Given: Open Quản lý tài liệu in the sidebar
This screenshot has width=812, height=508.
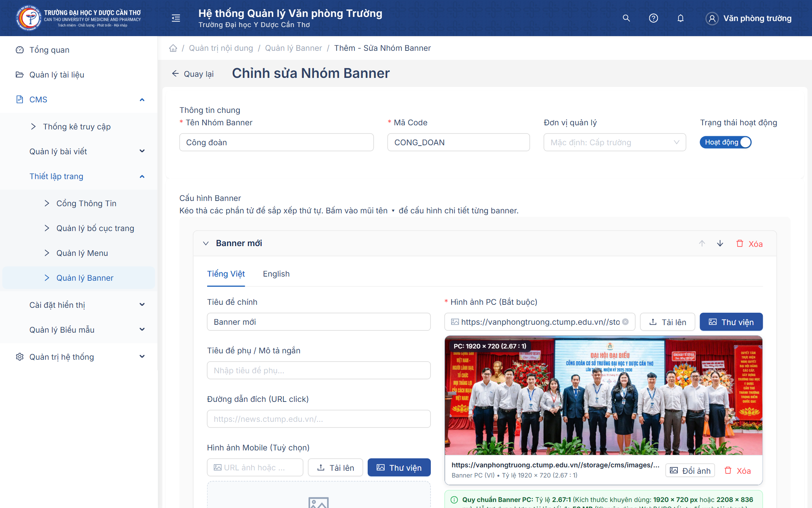Looking at the screenshot, I should pos(79,75).
